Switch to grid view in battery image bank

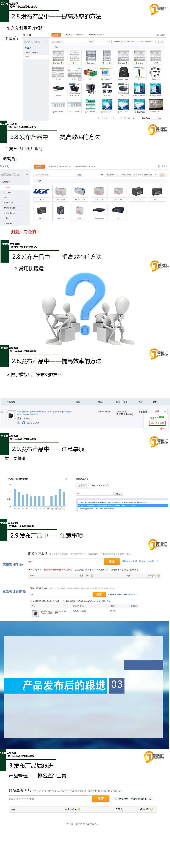click(161, 175)
